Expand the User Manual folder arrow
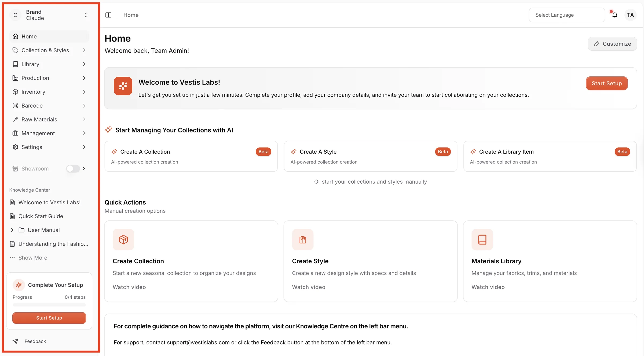Screen dimensions: 644x356 point(12,230)
